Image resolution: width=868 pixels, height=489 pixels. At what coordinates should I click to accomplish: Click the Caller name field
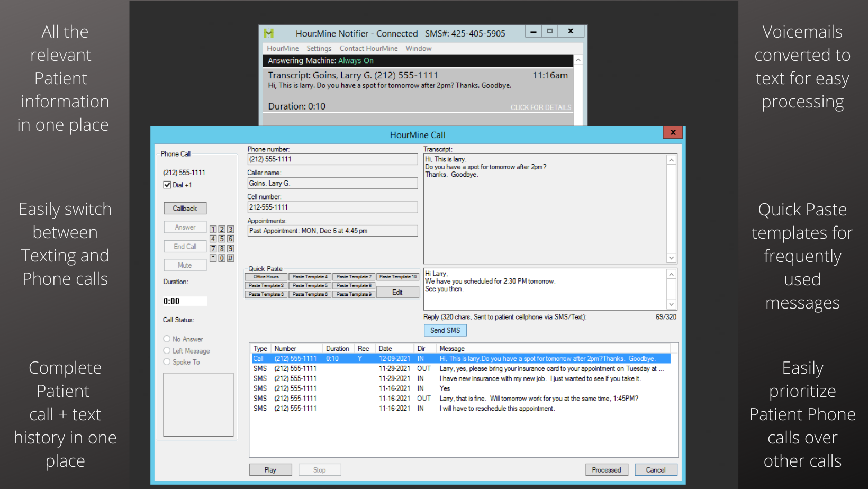[332, 184]
